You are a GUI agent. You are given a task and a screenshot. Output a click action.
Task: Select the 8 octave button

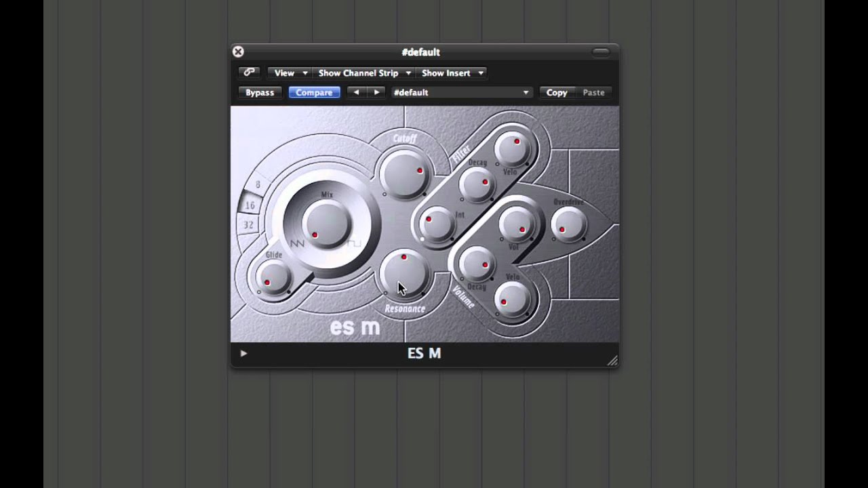258,184
